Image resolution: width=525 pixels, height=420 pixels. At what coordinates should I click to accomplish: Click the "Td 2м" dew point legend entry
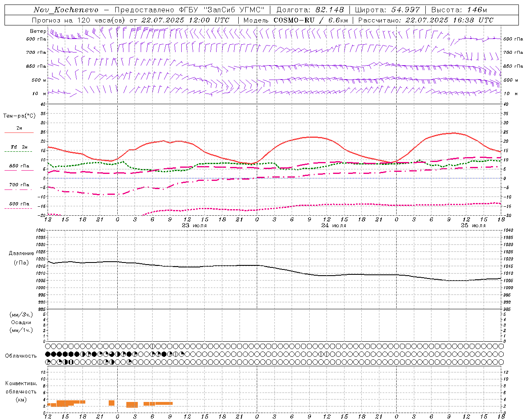tap(19, 147)
